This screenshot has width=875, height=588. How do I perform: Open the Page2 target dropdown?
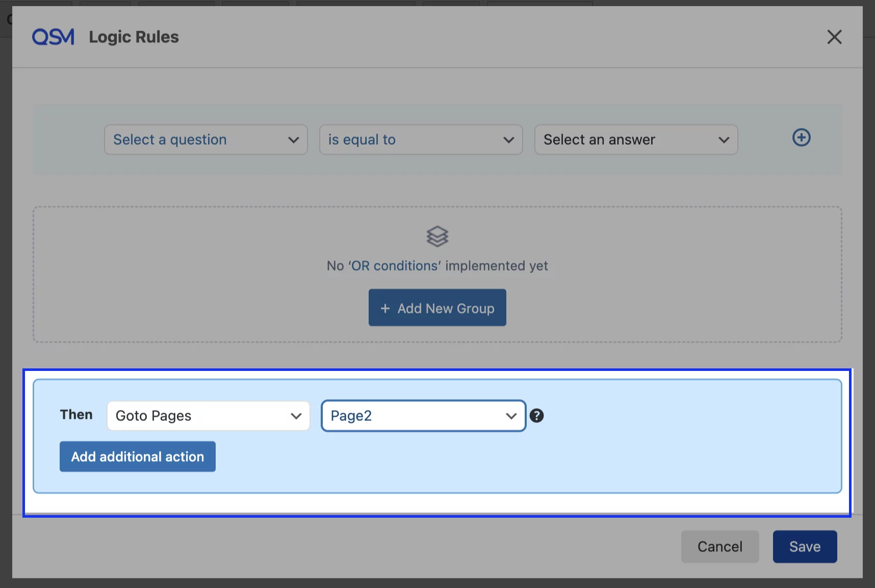[x=423, y=416]
